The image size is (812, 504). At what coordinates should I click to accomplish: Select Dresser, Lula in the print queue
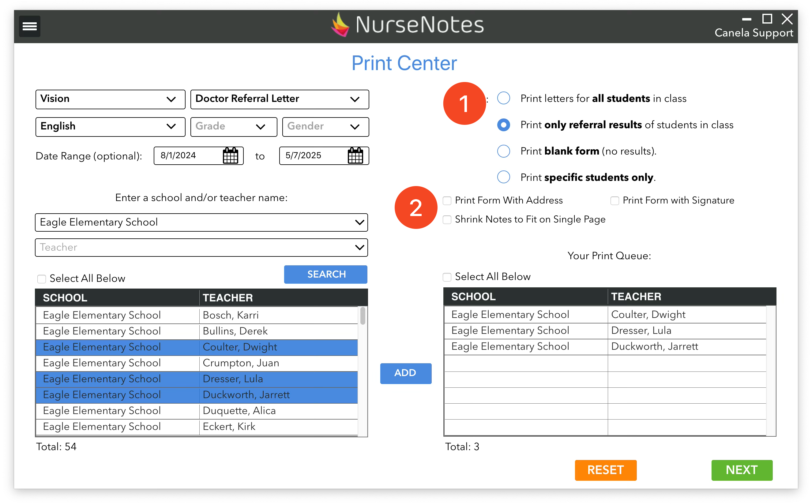click(x=640, y=331)
